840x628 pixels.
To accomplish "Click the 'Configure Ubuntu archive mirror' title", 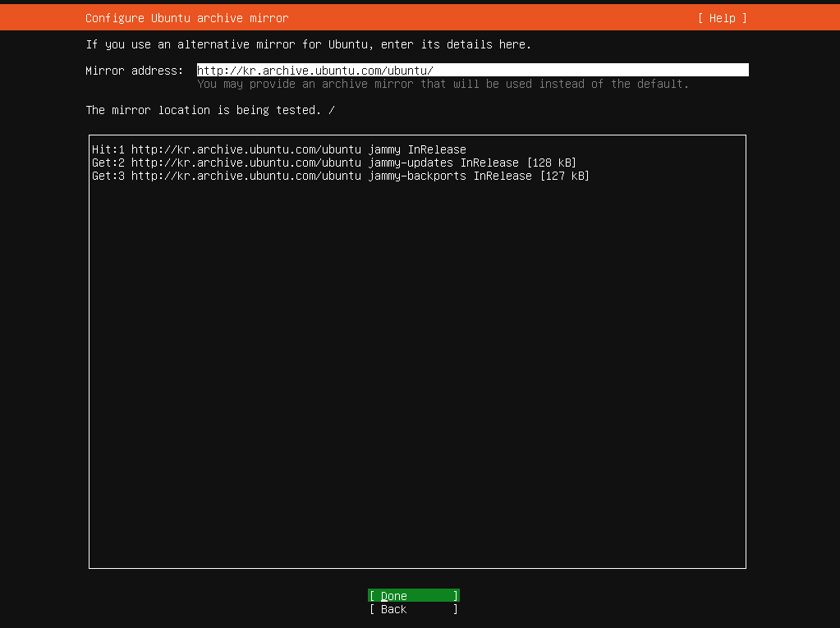I will click(x=187, y=18).
